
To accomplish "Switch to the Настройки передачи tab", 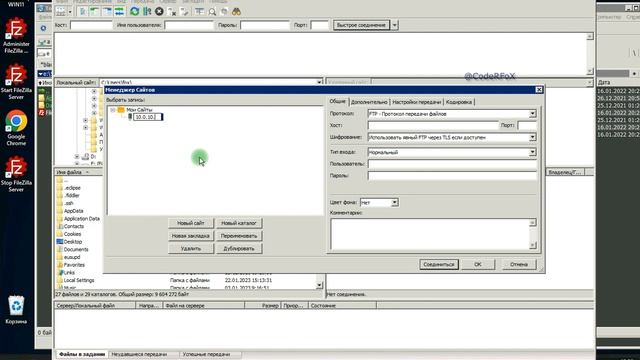I will point(417,102).
